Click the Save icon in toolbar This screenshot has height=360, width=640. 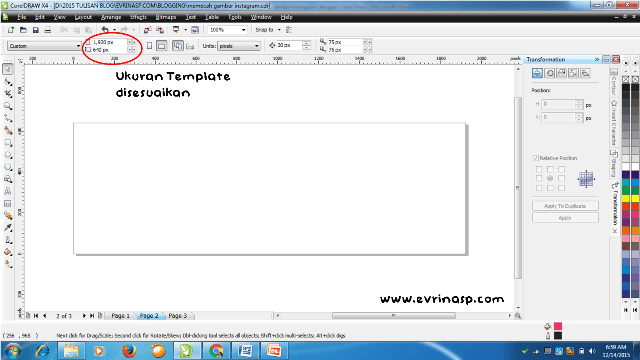[x=36, y=30]
